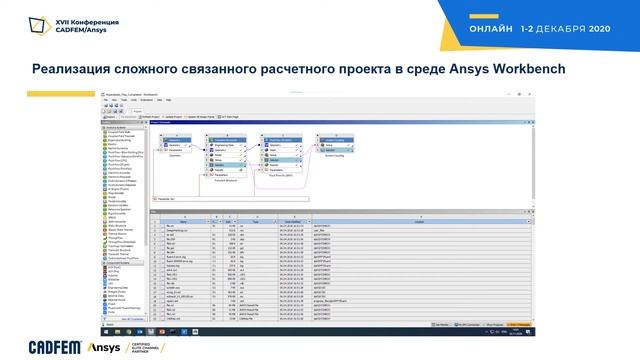Collapse the Analysis Systems group in Toolbox
This screenshot has height=360, width=640.
103,127
